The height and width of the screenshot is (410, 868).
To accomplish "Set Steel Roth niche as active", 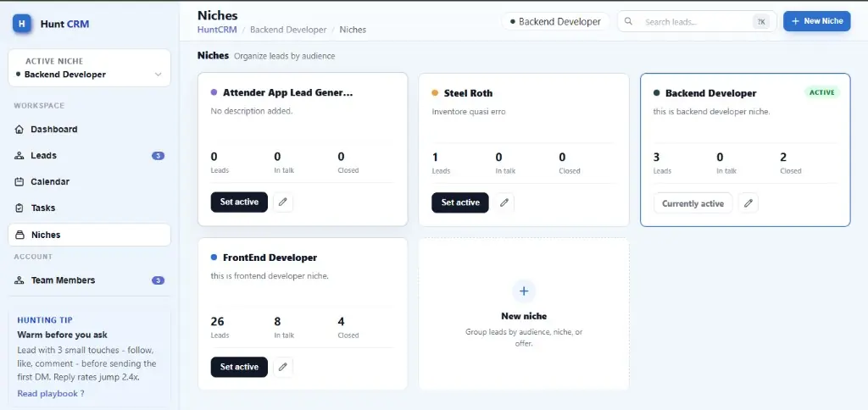I will tap(460, 202).
